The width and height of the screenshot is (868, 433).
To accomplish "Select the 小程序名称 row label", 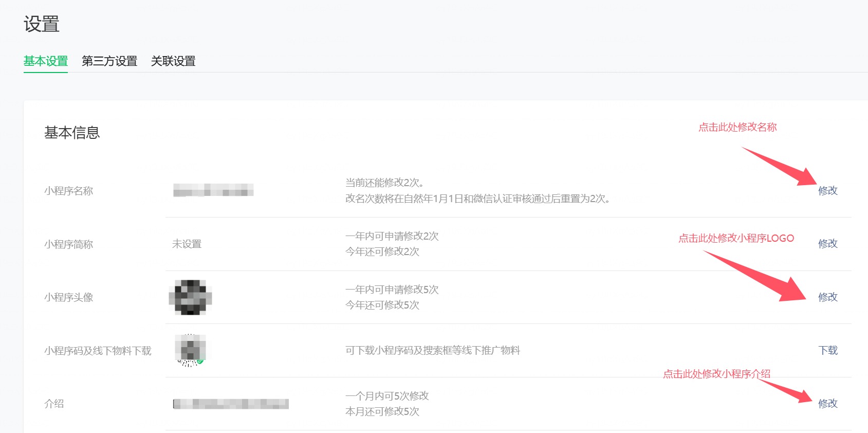I will pyautogui.click(x=68, y=191).
